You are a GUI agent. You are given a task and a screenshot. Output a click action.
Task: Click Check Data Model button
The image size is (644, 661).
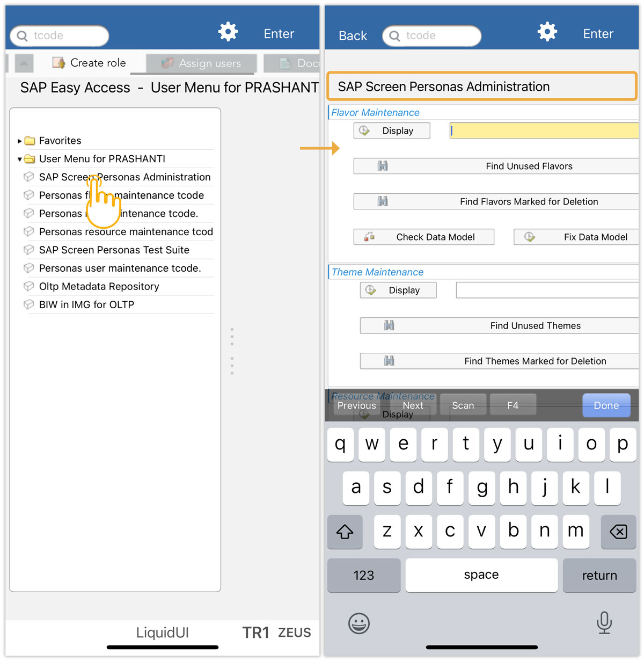[x=424, y=237]
